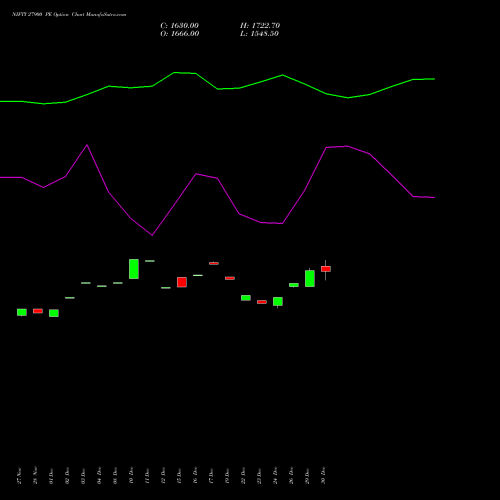Click the '27 Nov' date axis label

[x=19, y=476]
